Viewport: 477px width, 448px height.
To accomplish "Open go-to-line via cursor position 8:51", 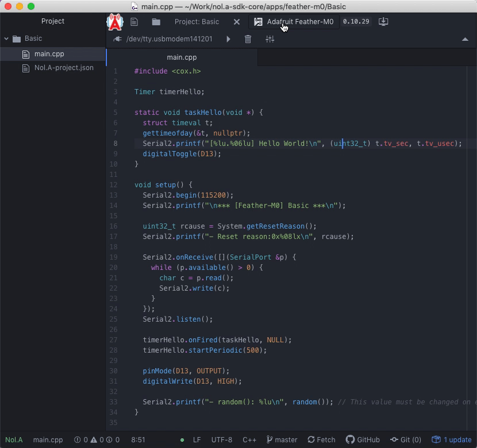I will [138, 440].
